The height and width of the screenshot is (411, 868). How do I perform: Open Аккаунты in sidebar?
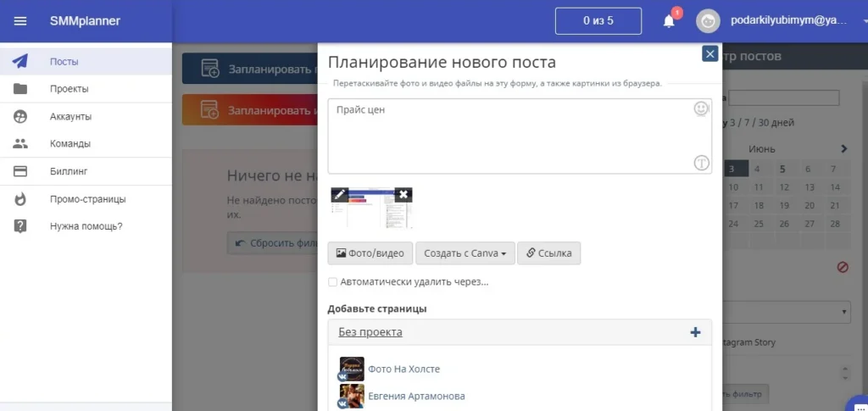[x=86, y=116]
